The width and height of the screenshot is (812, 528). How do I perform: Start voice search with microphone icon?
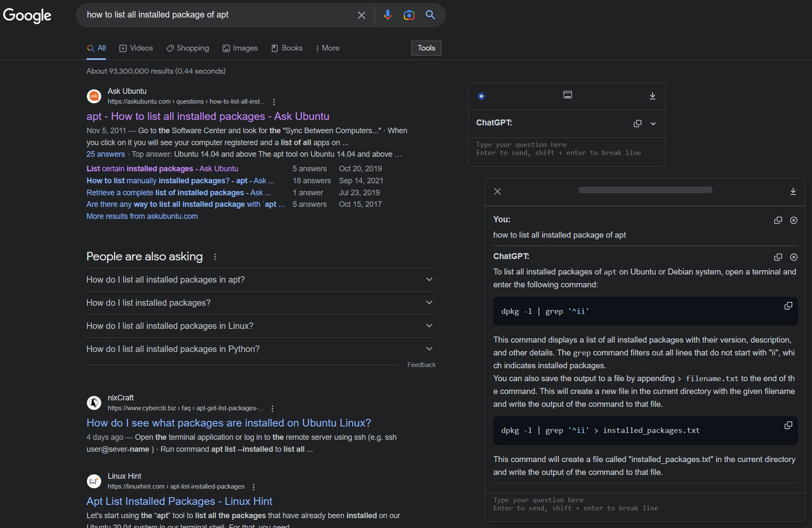pyautogui.click(x=387, y=15)
